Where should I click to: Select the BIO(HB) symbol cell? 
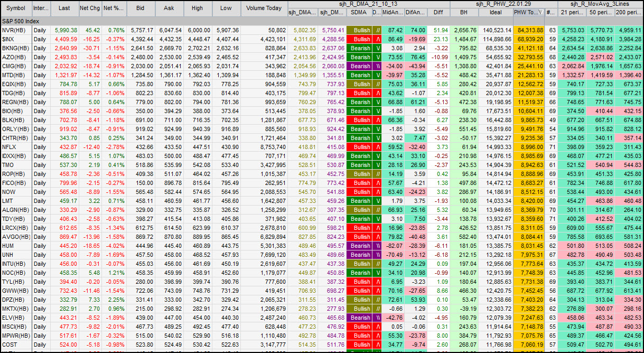pyautogui.click(x=16, y=111)
